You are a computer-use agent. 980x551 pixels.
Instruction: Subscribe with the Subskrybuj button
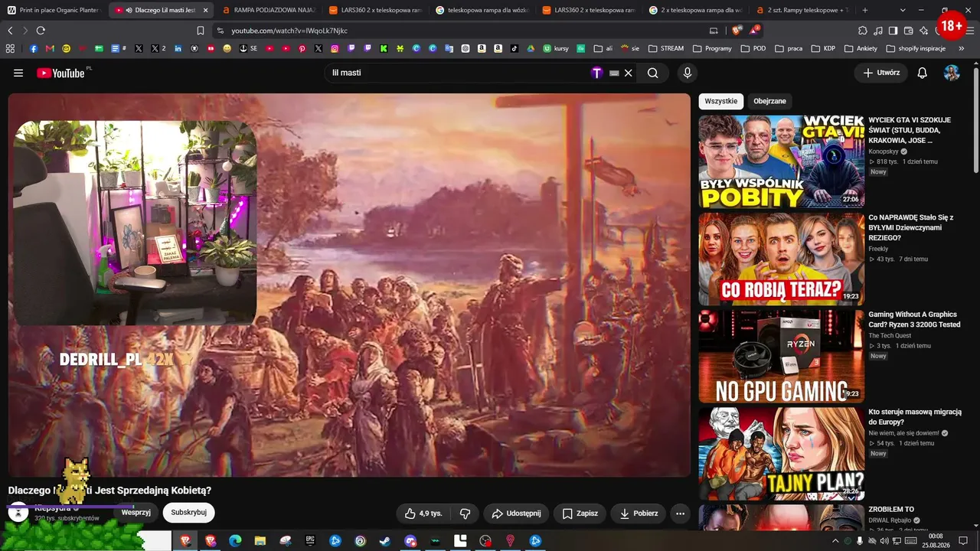click(x=189, y=513)
